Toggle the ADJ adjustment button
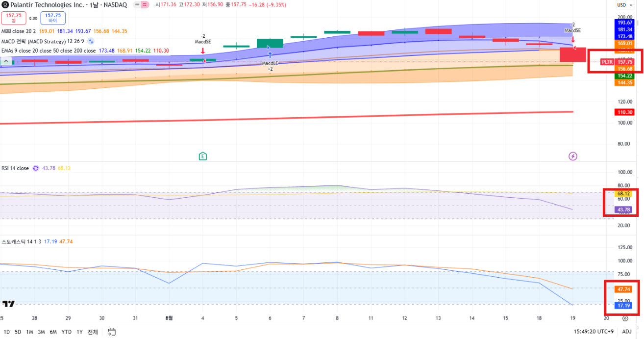The height and width of the screenshot is (339, 644). coord(627,332)
